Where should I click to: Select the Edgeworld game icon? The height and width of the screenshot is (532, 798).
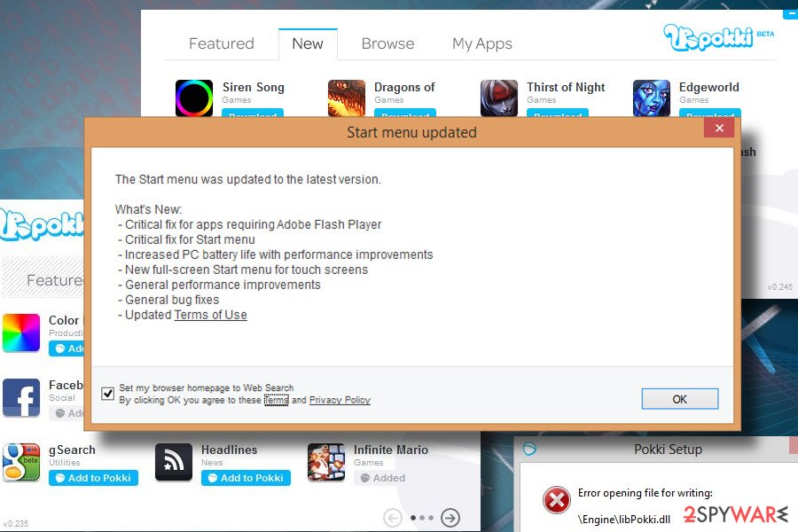pos(652,98)
